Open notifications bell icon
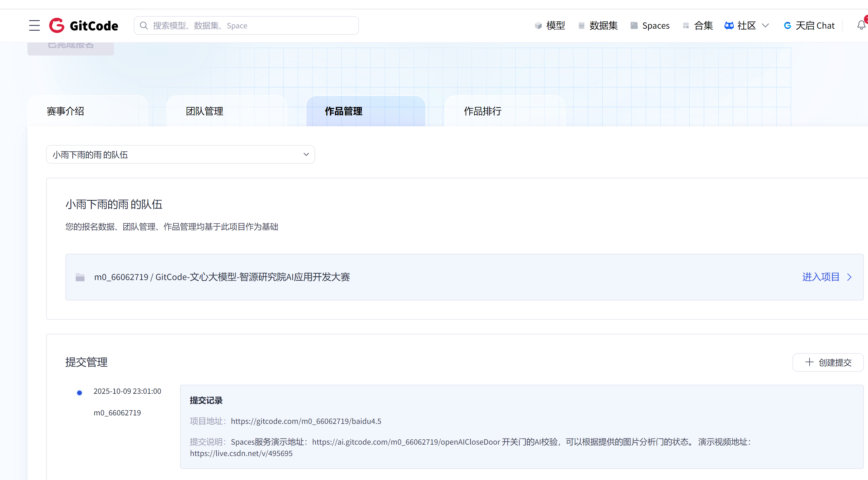The image size is (868, 480). coord(861,25)
